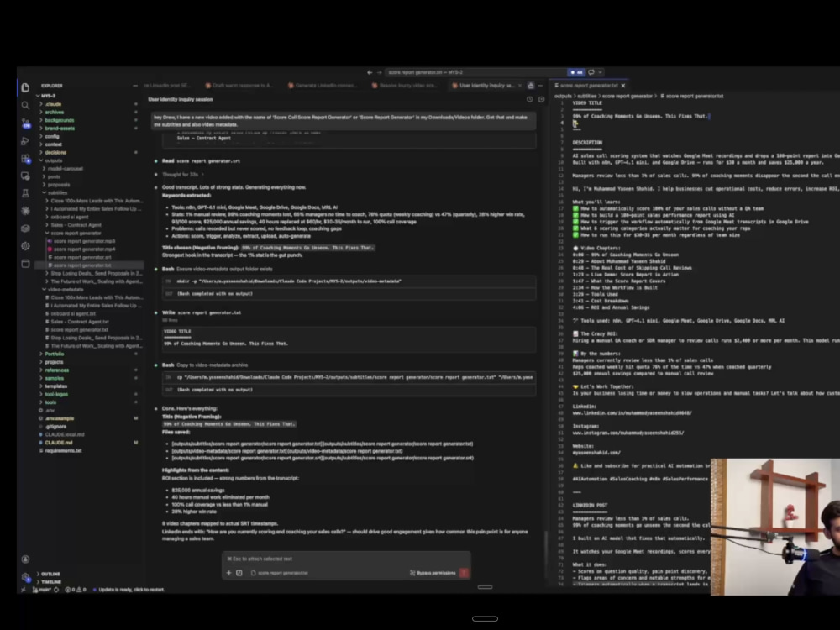Open the chat icon beside the command center

591,72
